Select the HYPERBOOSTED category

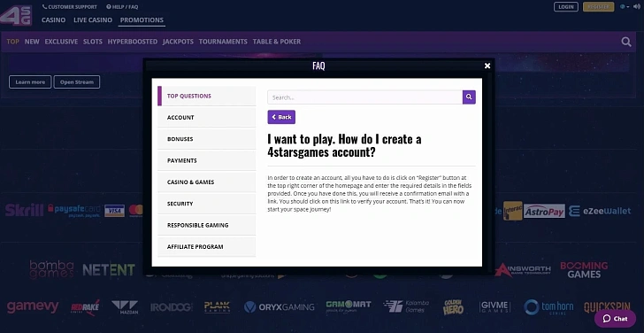(133, 42)
